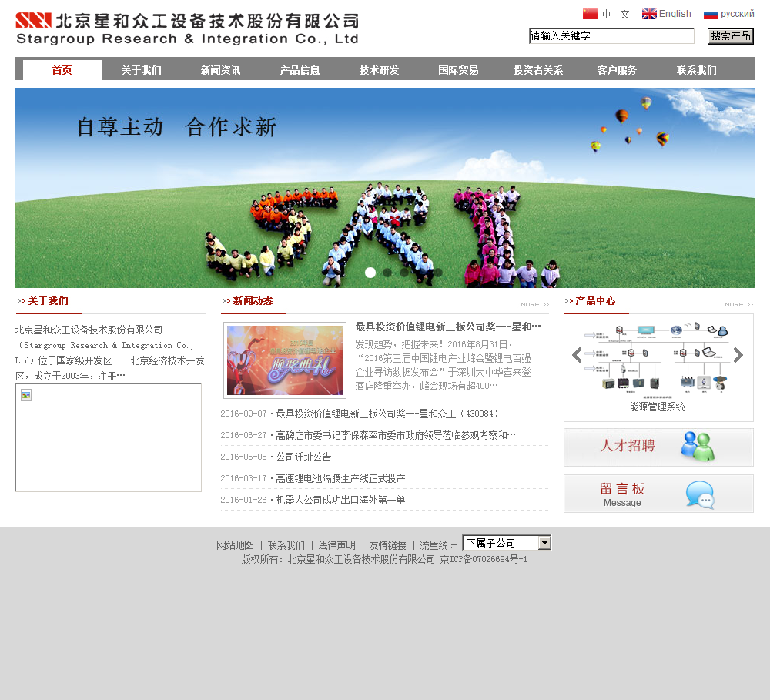Open the 客户服务 menu item
Image resolution: width=770 pixels, height=700 pixels.
617,70
